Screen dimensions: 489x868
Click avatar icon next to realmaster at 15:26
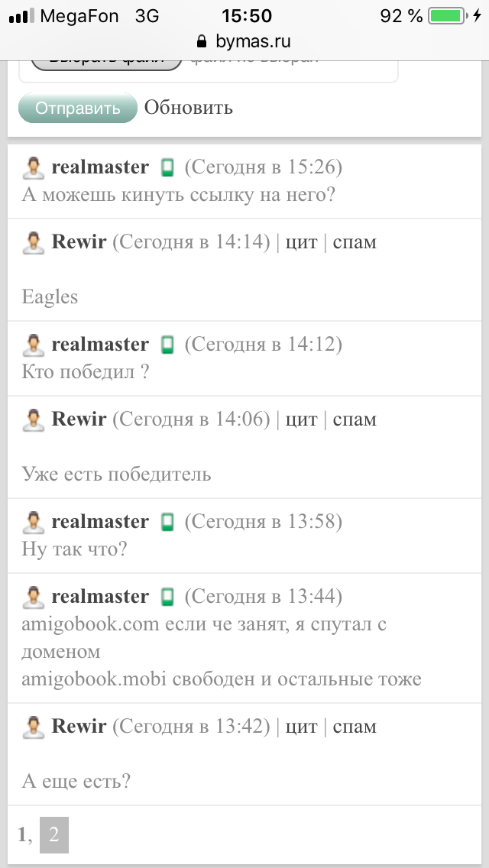tap(33, 167)
